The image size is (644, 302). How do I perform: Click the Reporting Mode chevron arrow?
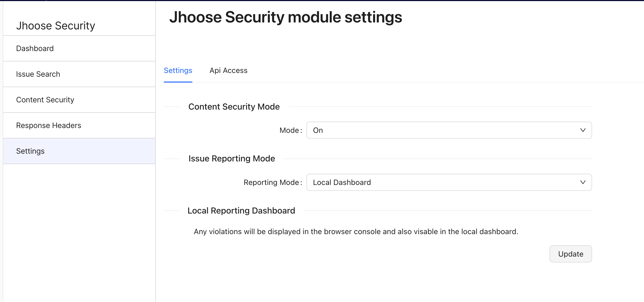coord(583,182)
